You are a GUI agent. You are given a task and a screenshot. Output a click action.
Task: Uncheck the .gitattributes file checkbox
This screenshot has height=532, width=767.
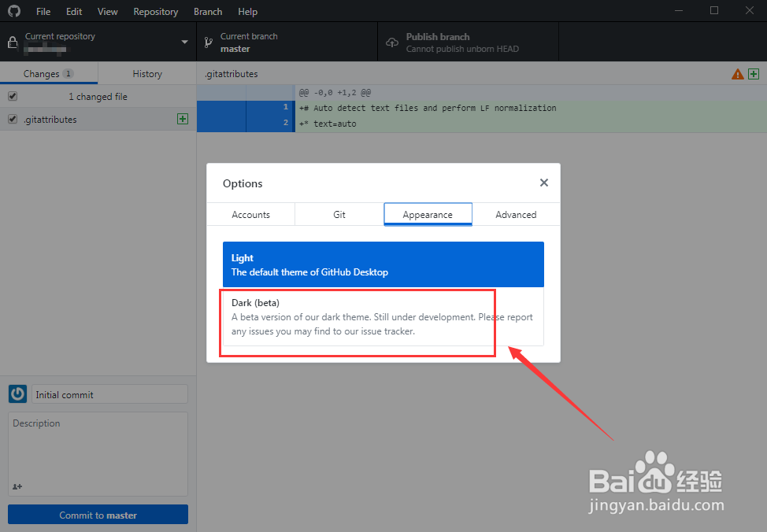(x=13, y=119)
